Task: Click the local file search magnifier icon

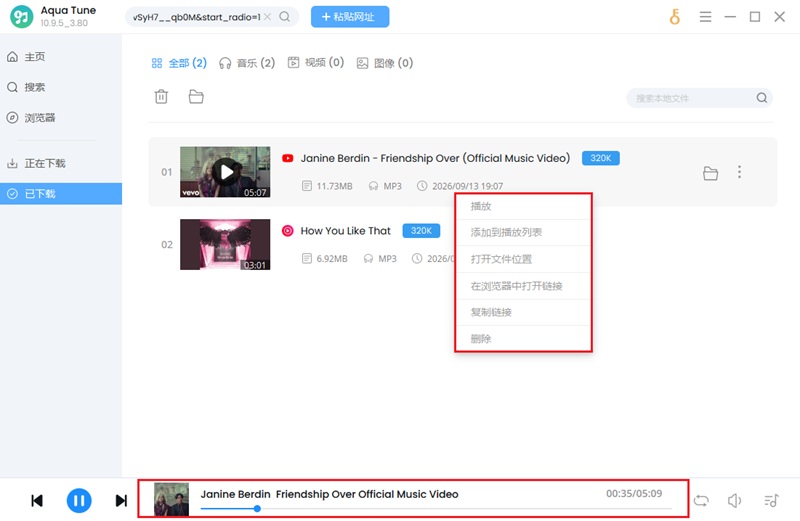Action: pos(762,98)
